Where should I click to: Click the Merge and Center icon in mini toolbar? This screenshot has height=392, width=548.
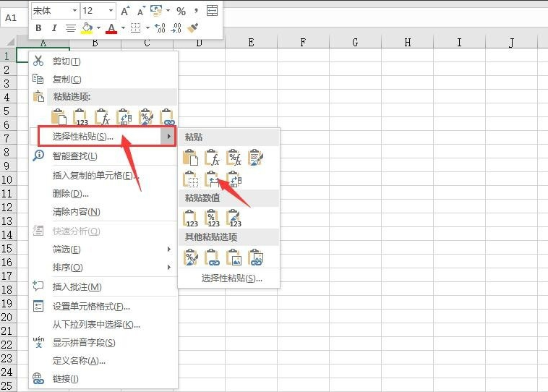pos(212,11)
